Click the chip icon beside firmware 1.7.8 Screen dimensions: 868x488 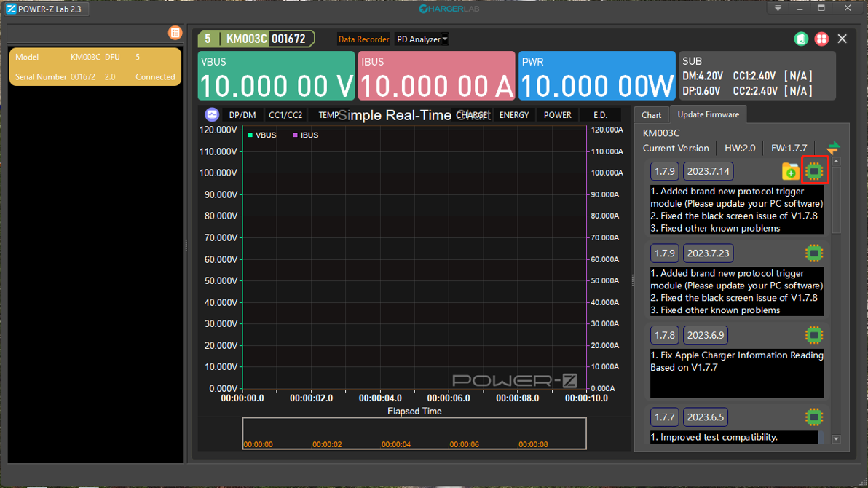[x=814, y=335]
